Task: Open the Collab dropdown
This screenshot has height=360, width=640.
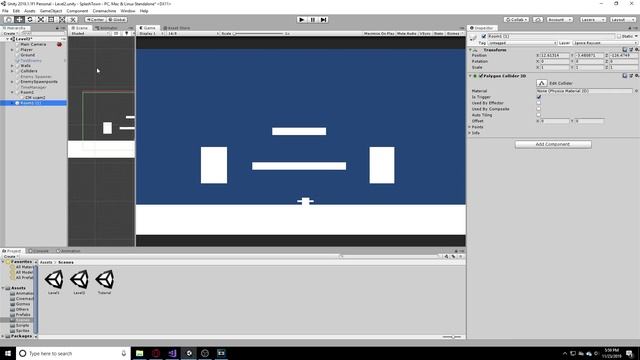Action: 516,20
